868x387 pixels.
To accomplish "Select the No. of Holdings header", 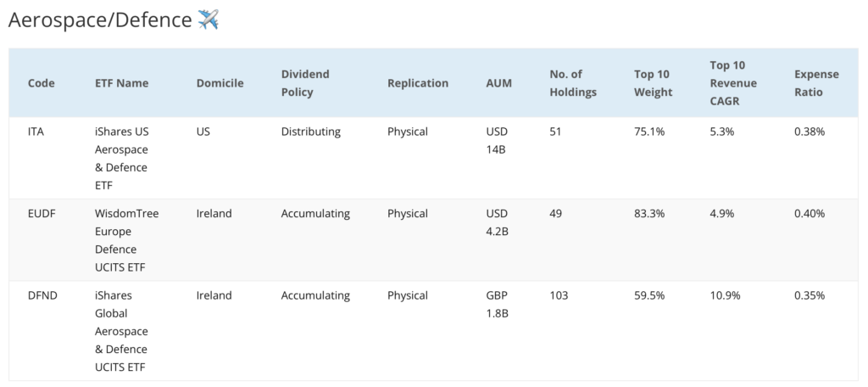I will [573, 83].
